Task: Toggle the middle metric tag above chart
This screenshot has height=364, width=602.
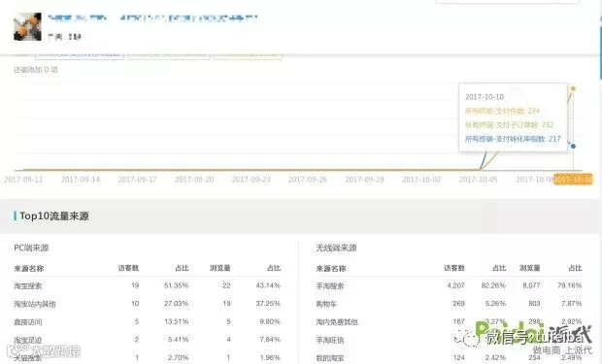Action: (x=168, y=55)
